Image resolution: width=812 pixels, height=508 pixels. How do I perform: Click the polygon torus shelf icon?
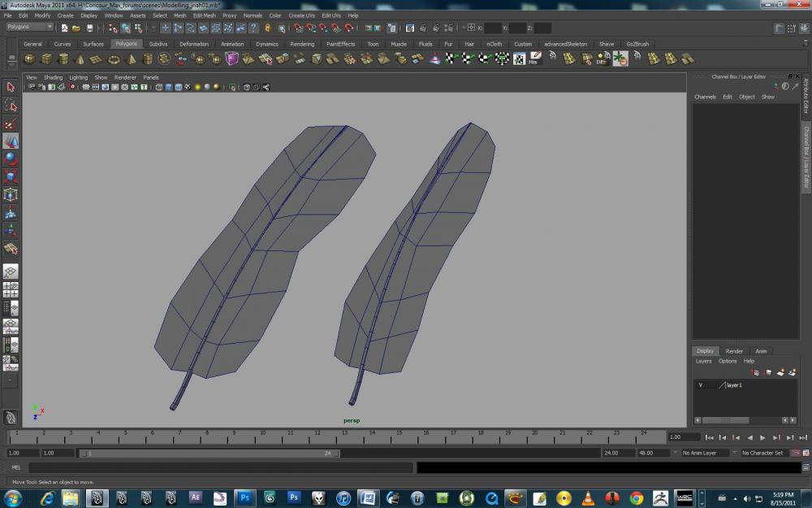click(114, 59)
